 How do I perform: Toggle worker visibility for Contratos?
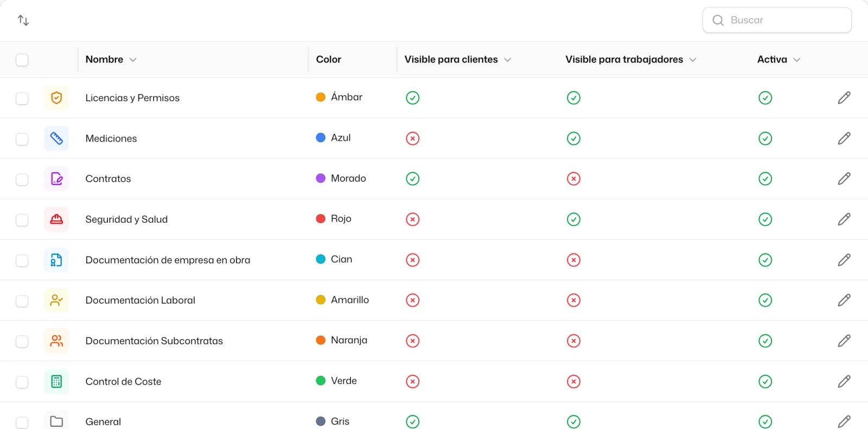click(x=573, y=179)
